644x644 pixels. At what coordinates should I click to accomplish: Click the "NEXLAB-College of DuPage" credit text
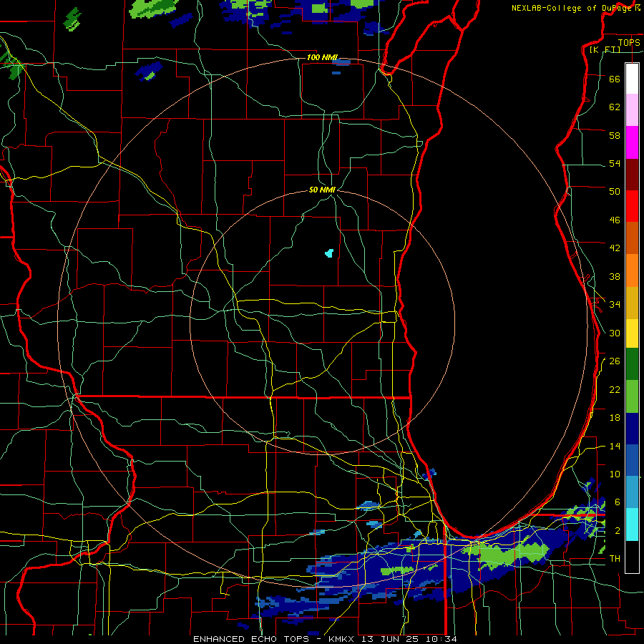coord(572,8)
